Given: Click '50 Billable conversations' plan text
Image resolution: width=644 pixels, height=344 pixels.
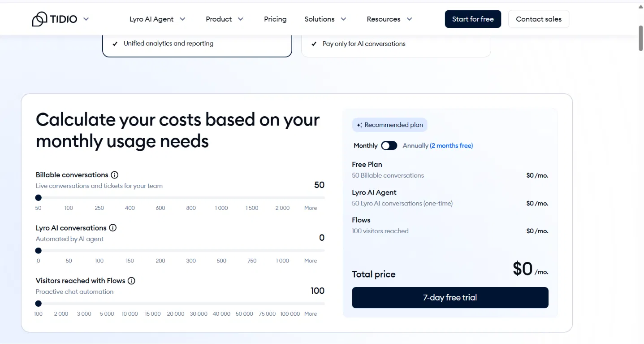Looking at the screenshot, I should click(x=388, y=176).
